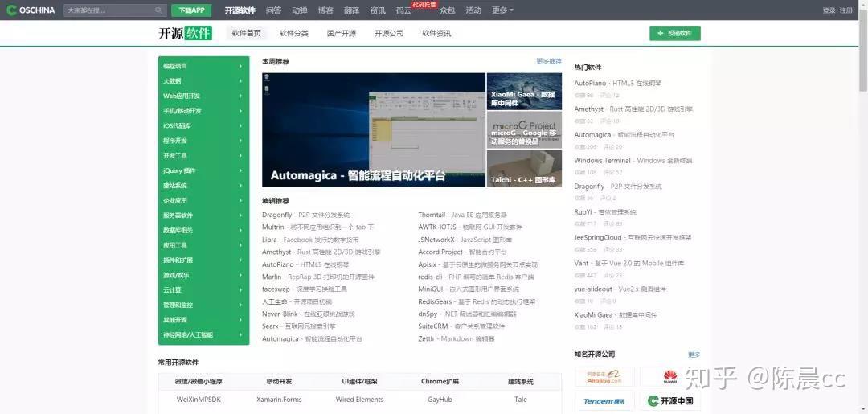This screenshot has width=868, height=414.
Task: Expand the 应用工具 sidebar category
Action: 203,245
